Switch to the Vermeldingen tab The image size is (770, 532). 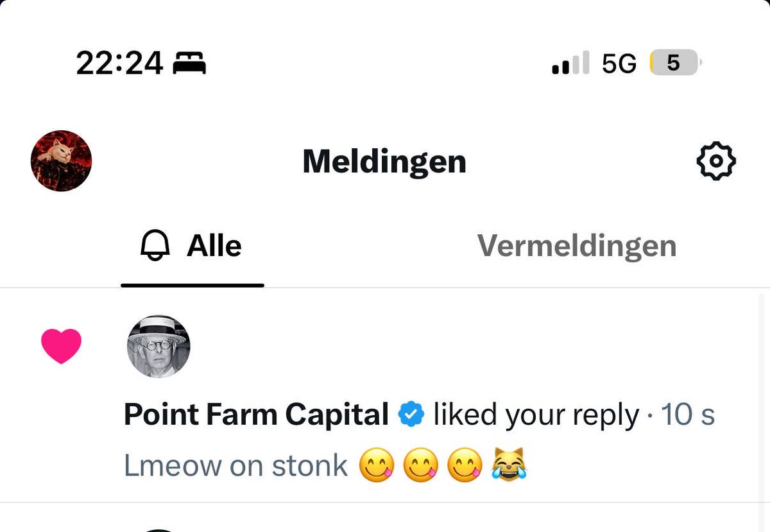point(577,246)
